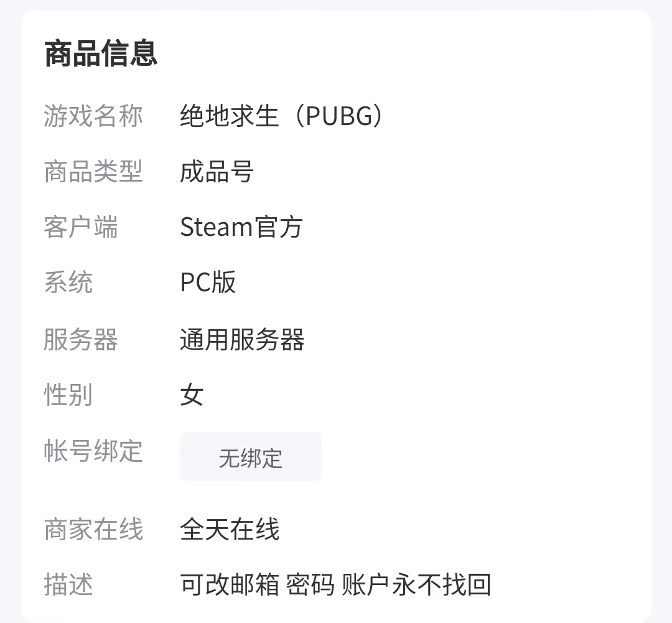The image size is (672, 623).
Task: Click the 商品类型 label
Action: (x=93, y=172)
